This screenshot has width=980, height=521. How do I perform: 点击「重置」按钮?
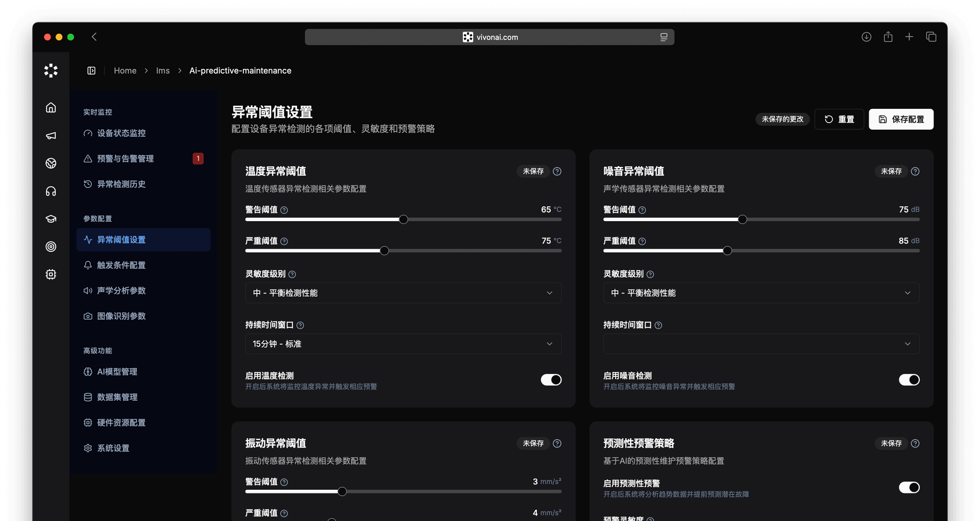(x=839, y=119)
